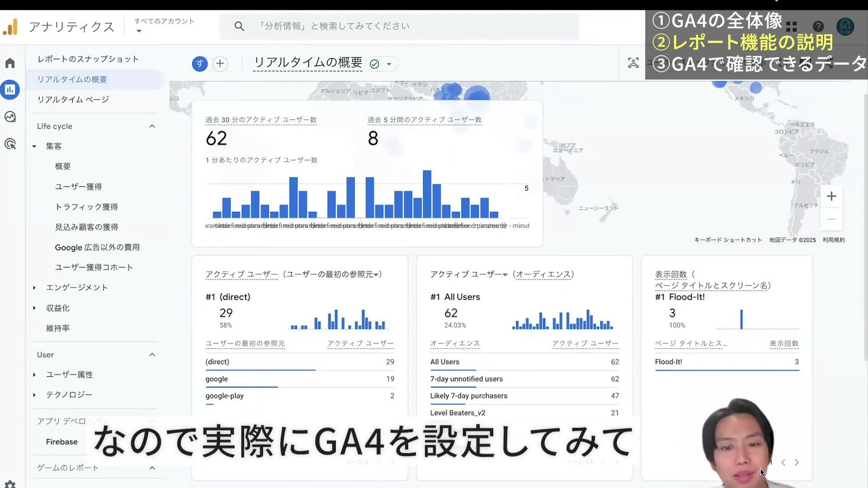Open the Home icon in left rail
Image resolution: width=868 pixels, height=488 pixels.
10,63
